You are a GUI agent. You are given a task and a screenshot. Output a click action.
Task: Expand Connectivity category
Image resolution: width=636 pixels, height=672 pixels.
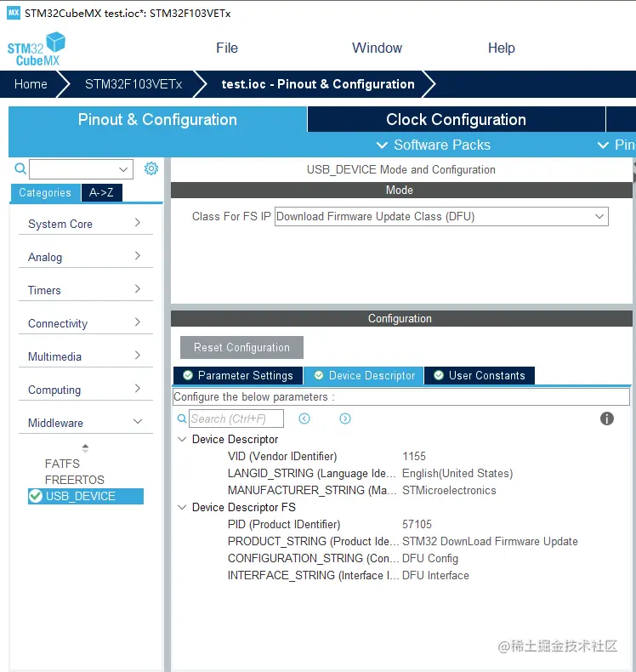tap(85, 323)
